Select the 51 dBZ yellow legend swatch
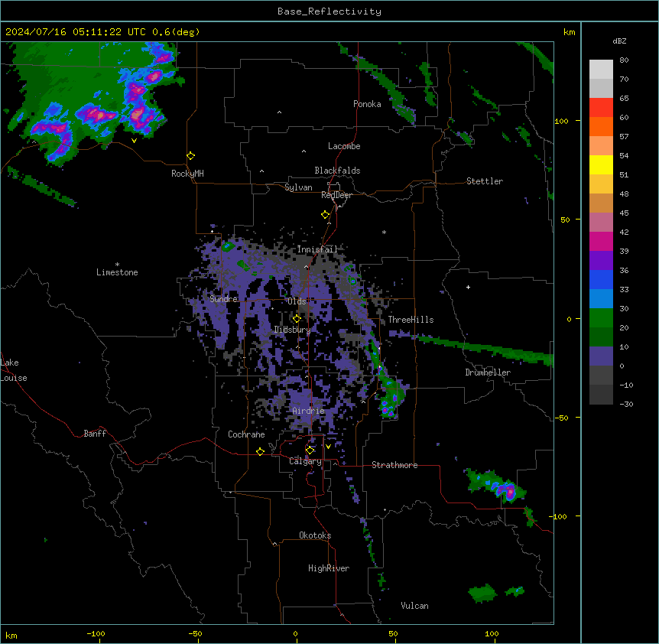 601,164
